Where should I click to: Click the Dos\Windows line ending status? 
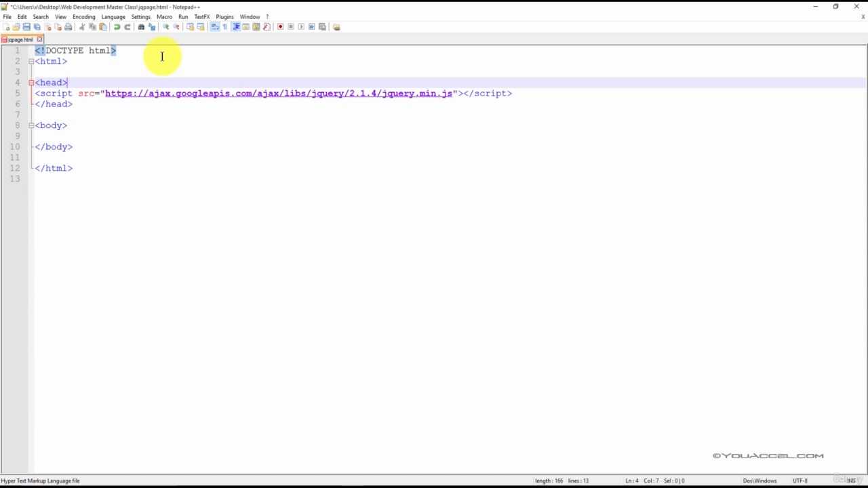coord(759,481)
